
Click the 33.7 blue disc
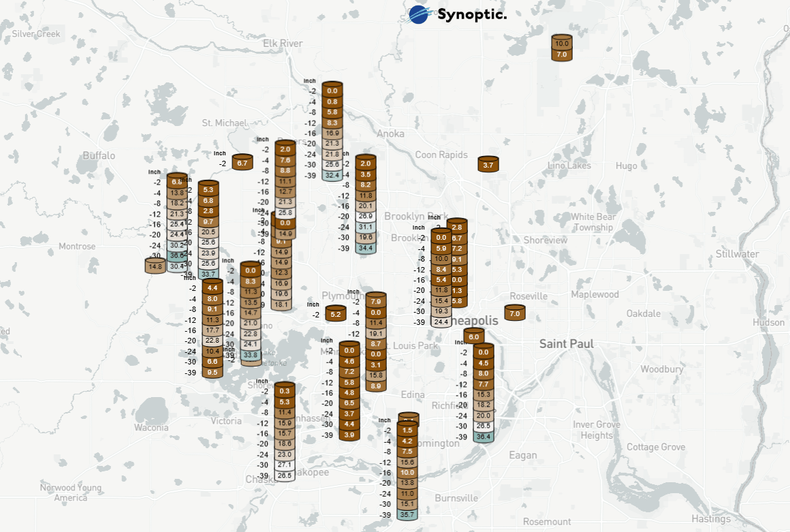[x=208, y=274]
